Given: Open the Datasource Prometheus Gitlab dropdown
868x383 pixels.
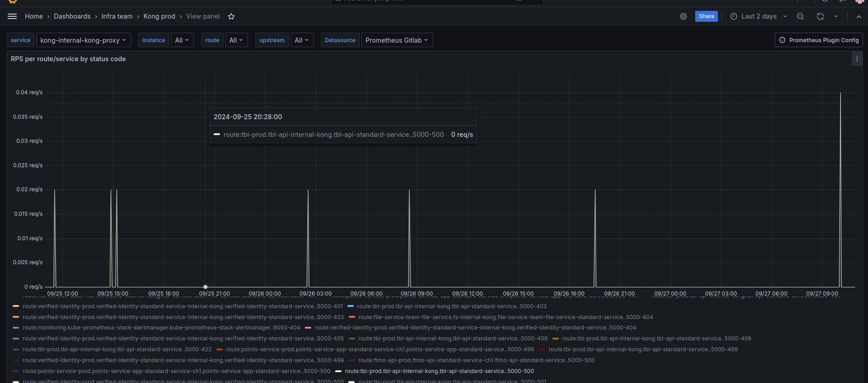Looking at the screenshot, I should coord(397,40).
